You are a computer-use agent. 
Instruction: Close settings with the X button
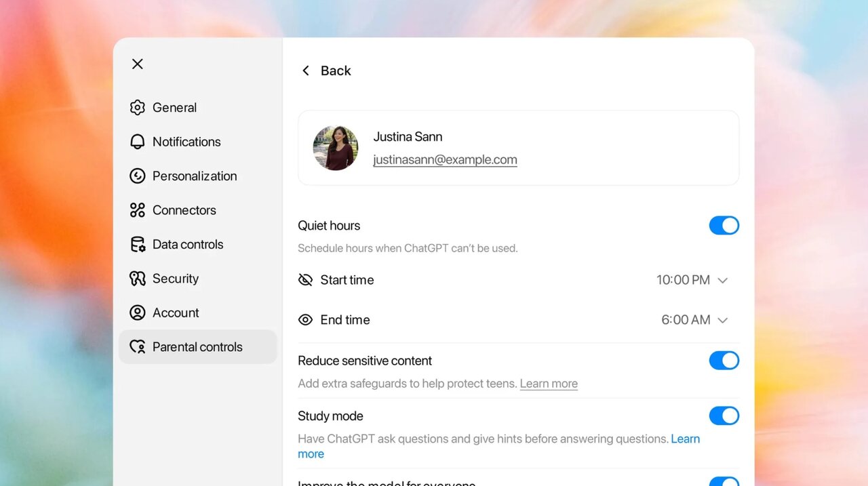(138, 64)
